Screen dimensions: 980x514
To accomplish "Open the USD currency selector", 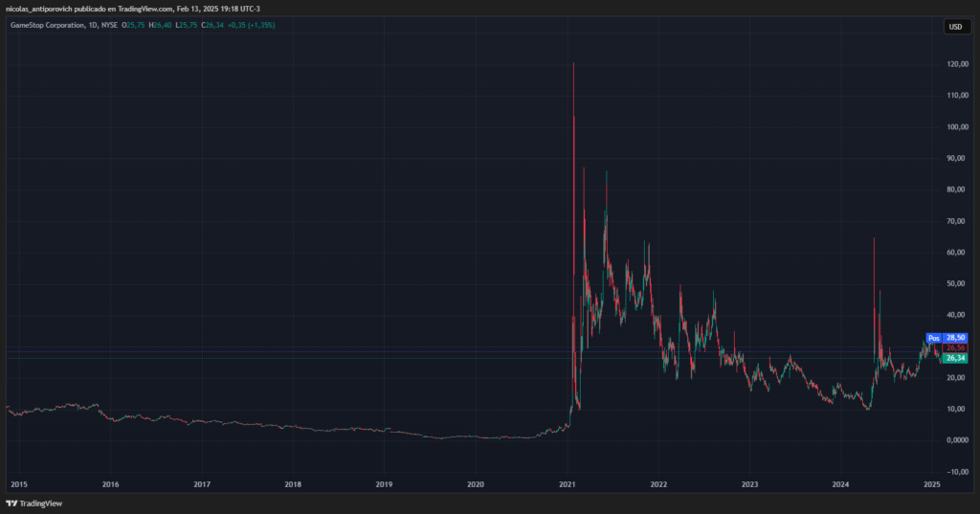I will click(956, 27).
